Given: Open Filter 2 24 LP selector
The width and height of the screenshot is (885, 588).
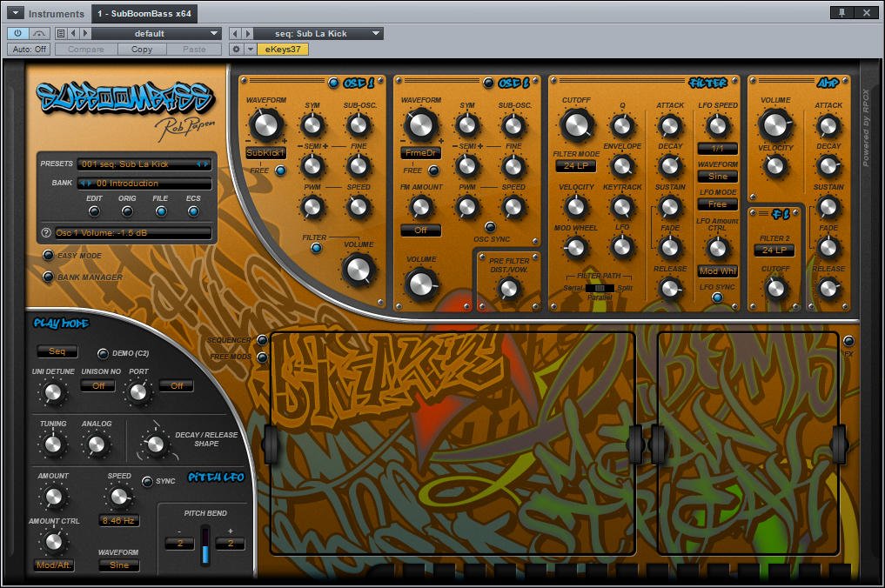Looking at the screenshot, I should point(774,250).
